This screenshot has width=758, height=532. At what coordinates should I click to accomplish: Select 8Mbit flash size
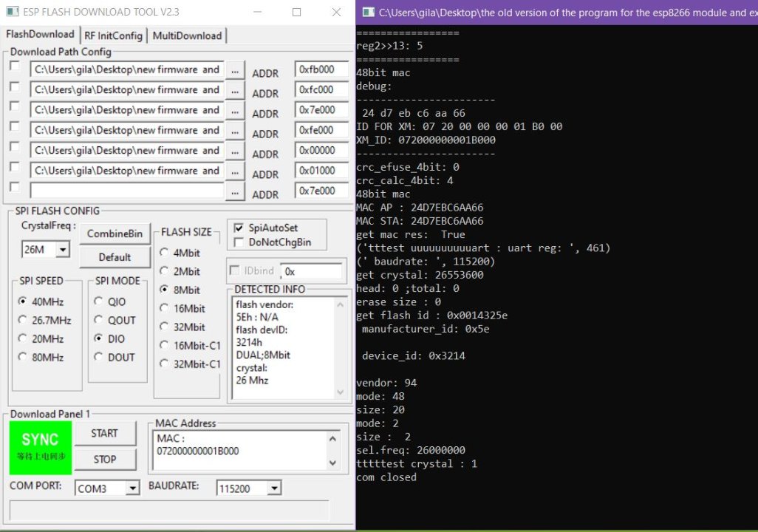click(x=180, y=290)
